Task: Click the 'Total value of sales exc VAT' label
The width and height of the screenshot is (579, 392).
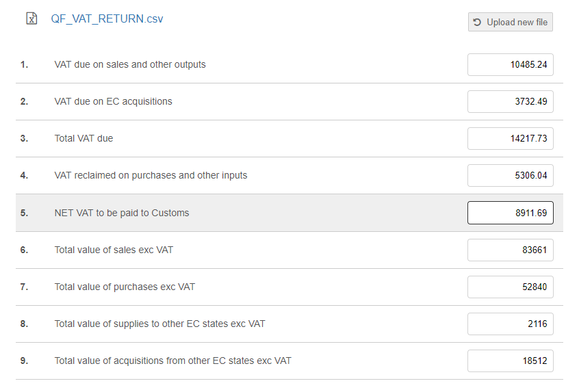Action: pos(114,250)
